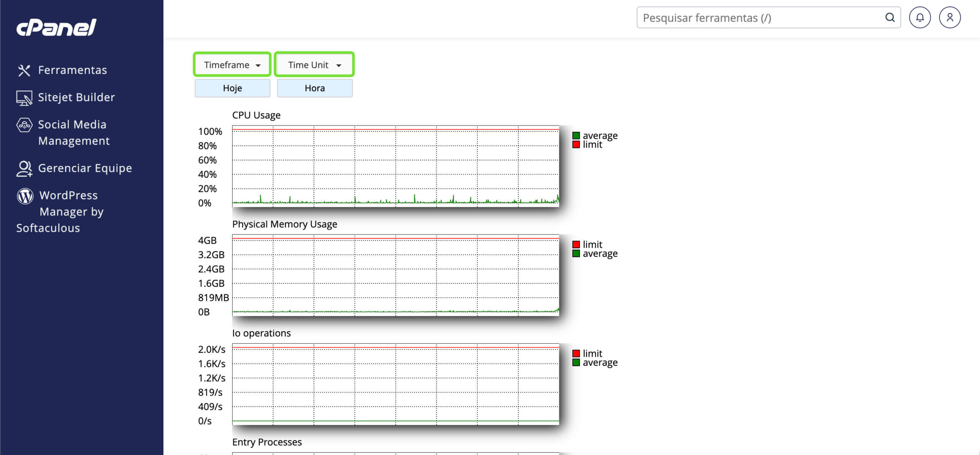
Task: Click the Io operations graph
Action: click(x=395, y=384)
